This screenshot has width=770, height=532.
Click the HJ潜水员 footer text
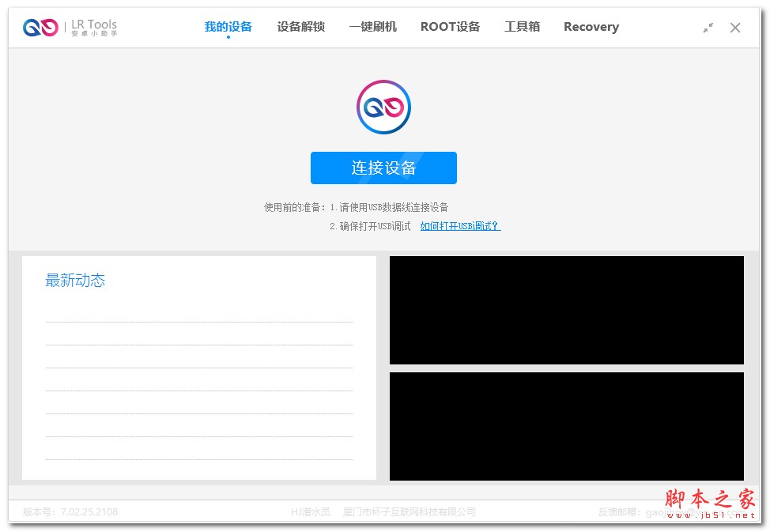click(311, 512)
